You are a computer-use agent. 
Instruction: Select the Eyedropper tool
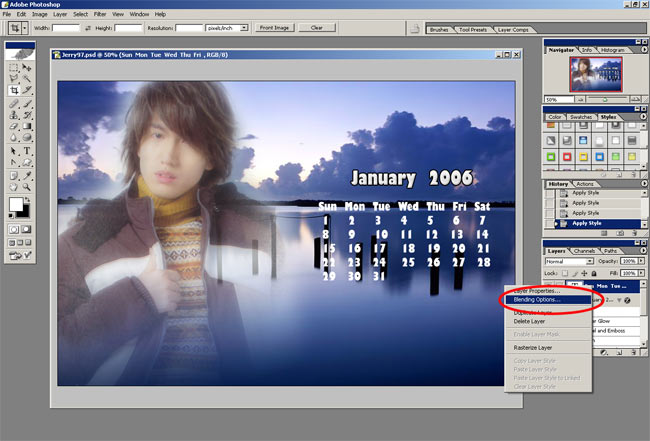pos(27,176)
